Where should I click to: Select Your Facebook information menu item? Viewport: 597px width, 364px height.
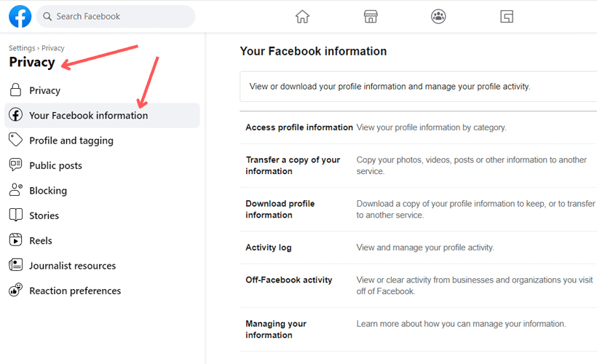[88, 116]
